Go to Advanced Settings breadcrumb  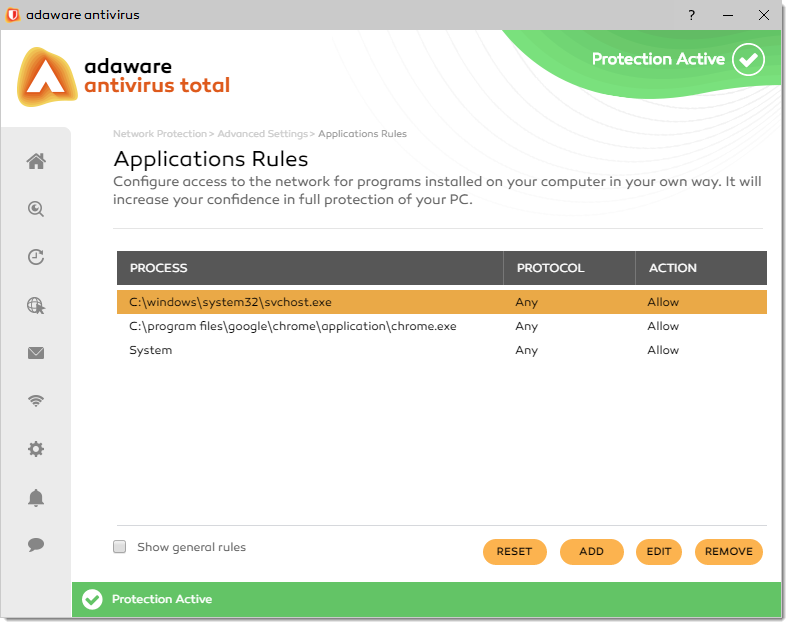coord(262,134)
